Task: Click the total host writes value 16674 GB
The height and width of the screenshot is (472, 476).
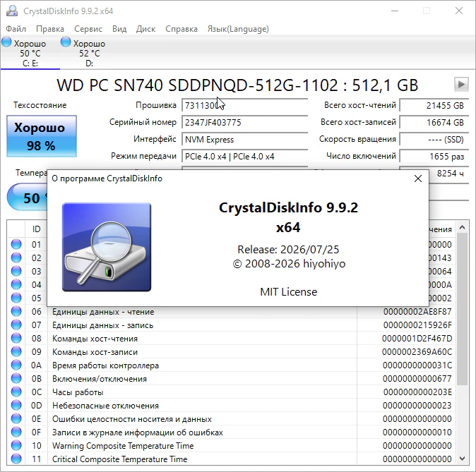Action: pyautogui.click(x=434, y=122)
